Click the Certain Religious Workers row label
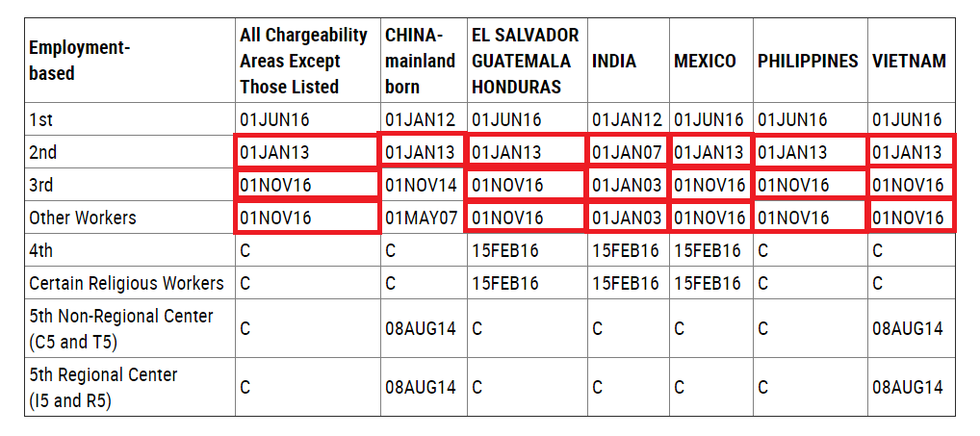 [x=126, y=283]
